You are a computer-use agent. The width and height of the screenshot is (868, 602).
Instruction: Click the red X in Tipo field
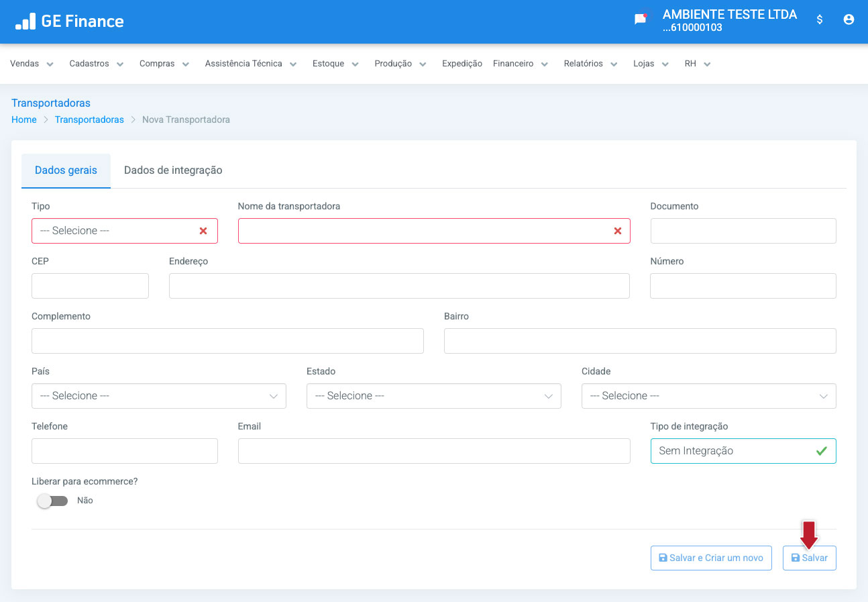203,231
